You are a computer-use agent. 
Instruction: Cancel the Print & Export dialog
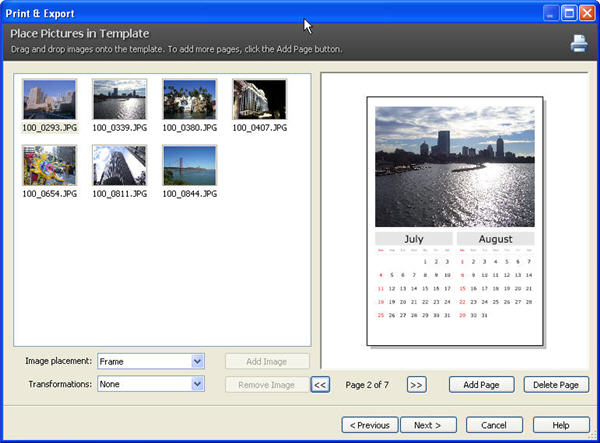coord(493,425)
